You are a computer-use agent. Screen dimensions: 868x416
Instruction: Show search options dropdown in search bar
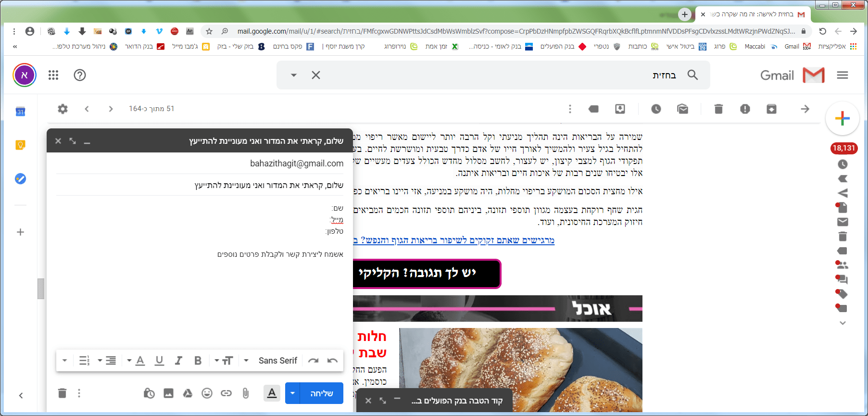294,75
